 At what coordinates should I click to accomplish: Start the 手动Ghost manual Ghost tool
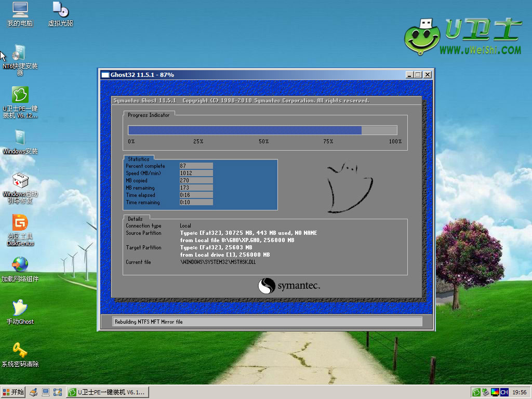click(x=19, y=313)
